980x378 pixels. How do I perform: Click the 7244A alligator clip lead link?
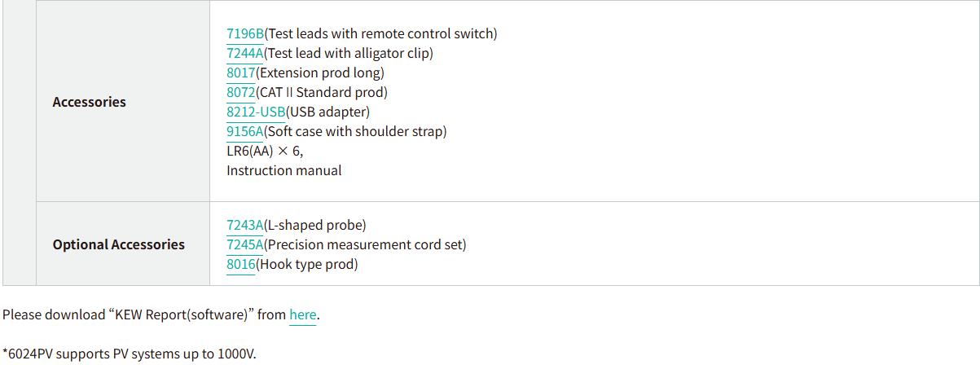click(245, 53)
